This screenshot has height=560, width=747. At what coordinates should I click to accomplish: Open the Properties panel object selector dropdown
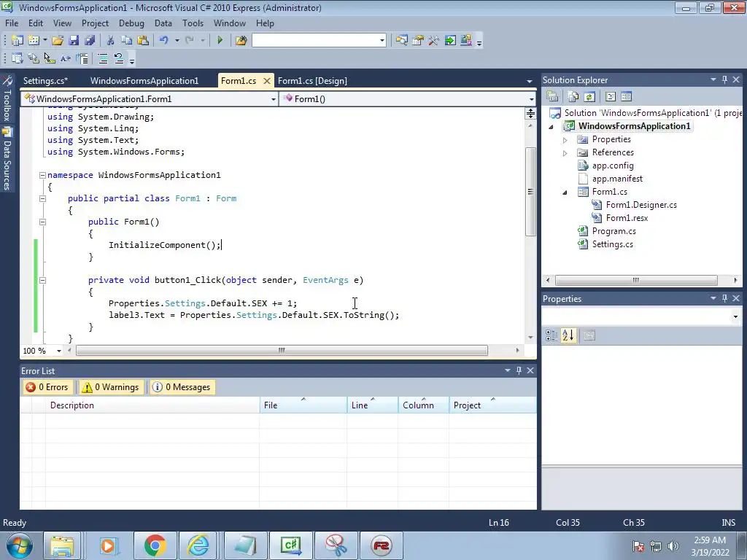click(x=735, y=316)
